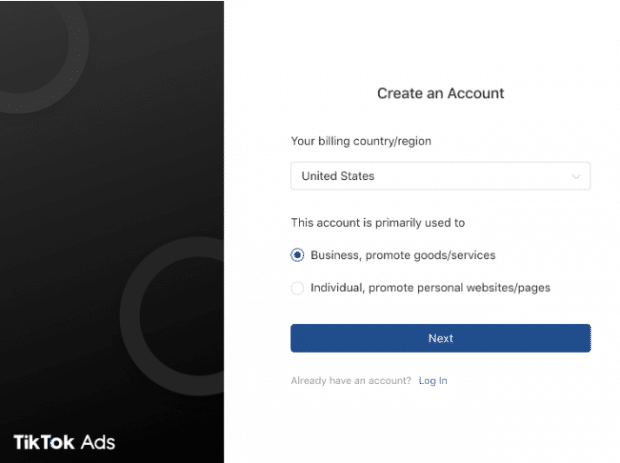Click the Ads word beside TikTok logo
620x463 pixels.
tap(98, 442)
